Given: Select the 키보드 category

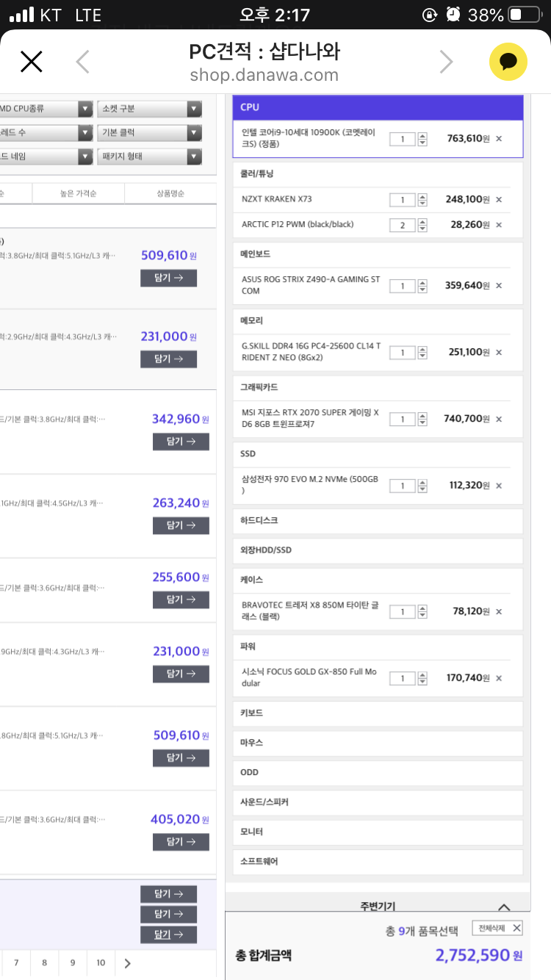Looking at the screenshot, I should point(378,713).
